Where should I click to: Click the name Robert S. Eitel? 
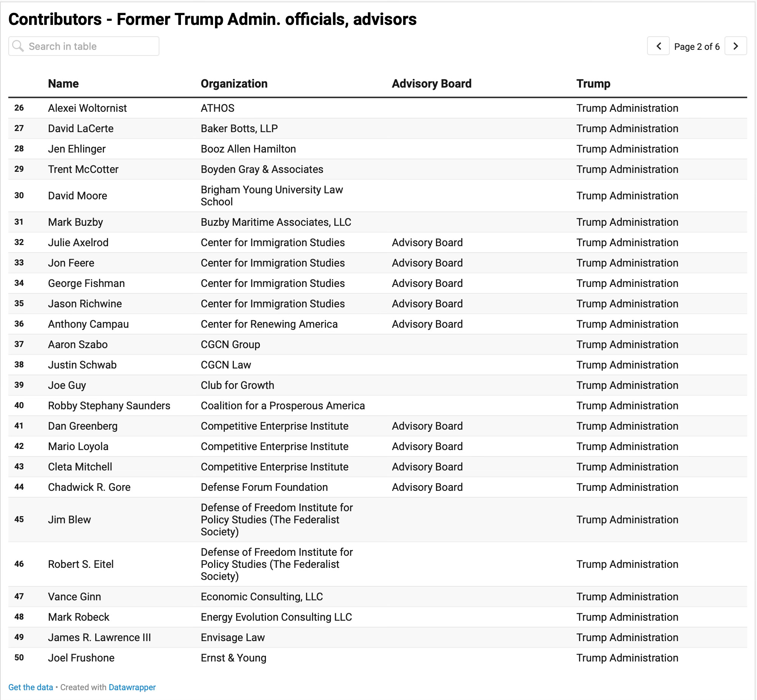click(x=81, y=564)
